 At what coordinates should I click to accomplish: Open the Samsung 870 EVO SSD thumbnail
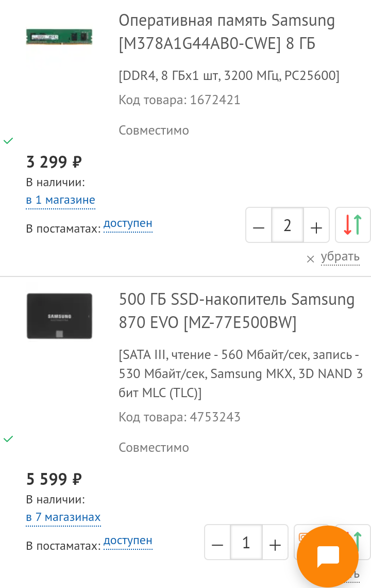click(59, 316)
